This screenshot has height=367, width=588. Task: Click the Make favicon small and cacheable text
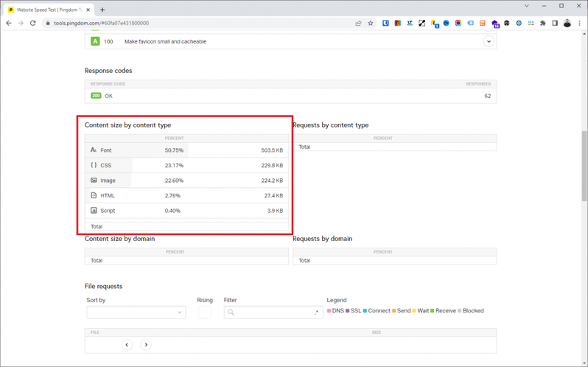point(165,41)
